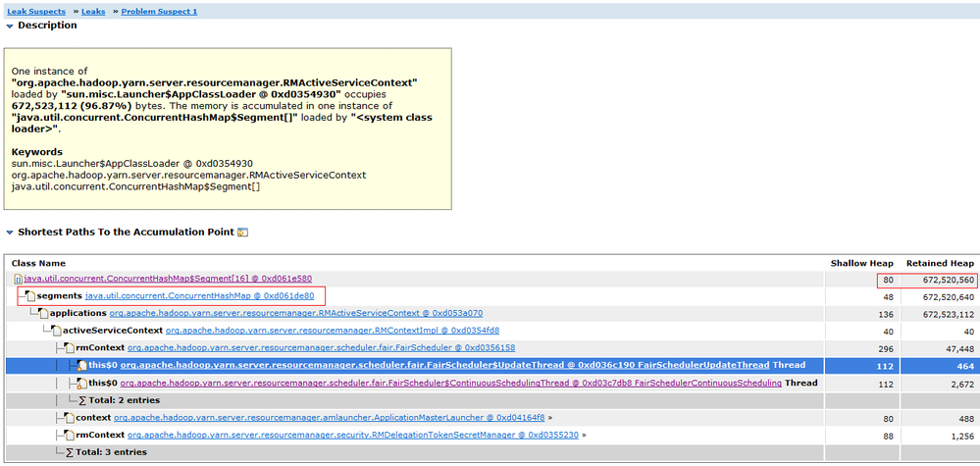Click shallow heap value 296
Screen dimensions: 980x466
tap(886, 348)
